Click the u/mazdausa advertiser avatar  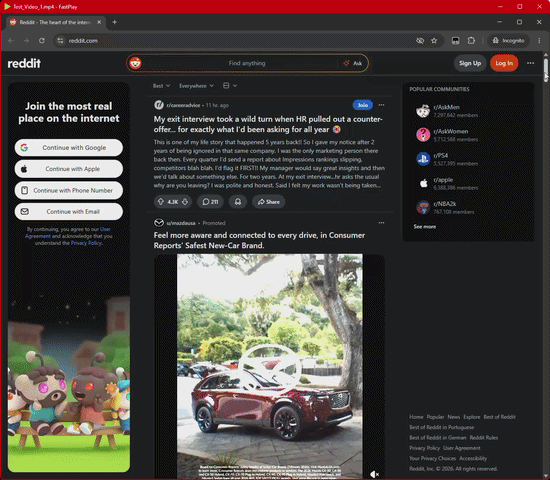pos(159,223)
